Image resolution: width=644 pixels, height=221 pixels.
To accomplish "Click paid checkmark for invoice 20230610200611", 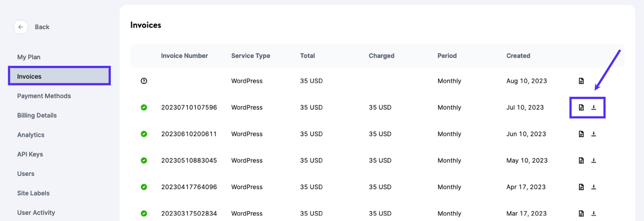I will tap(144, 134).
